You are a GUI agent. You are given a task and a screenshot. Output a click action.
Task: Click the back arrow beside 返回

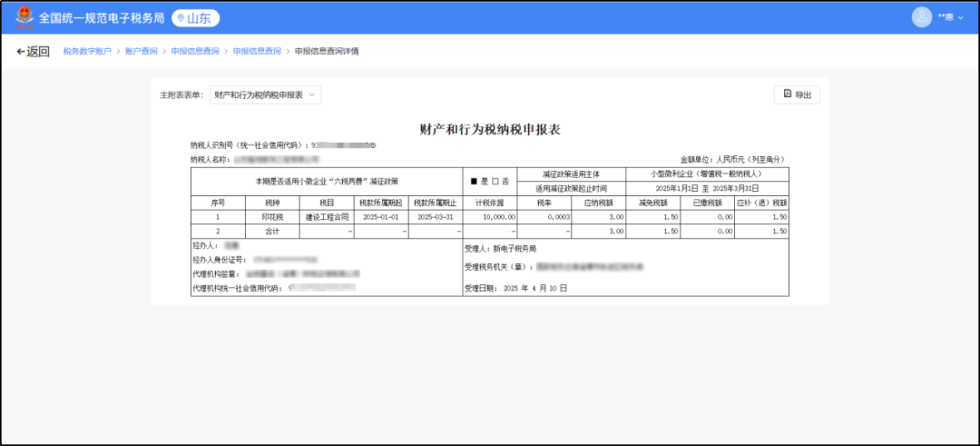21,51
